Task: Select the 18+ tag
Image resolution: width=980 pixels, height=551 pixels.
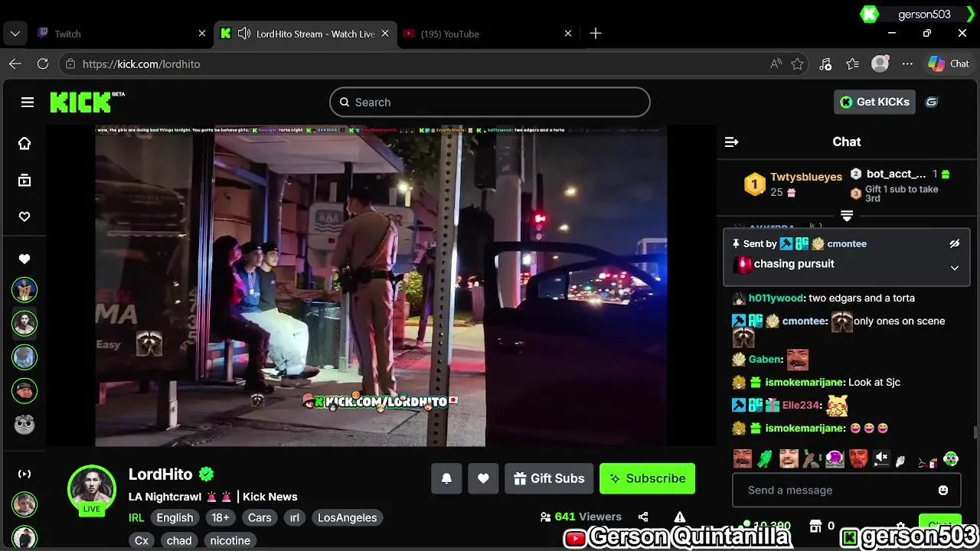Action: coord(220,517)
